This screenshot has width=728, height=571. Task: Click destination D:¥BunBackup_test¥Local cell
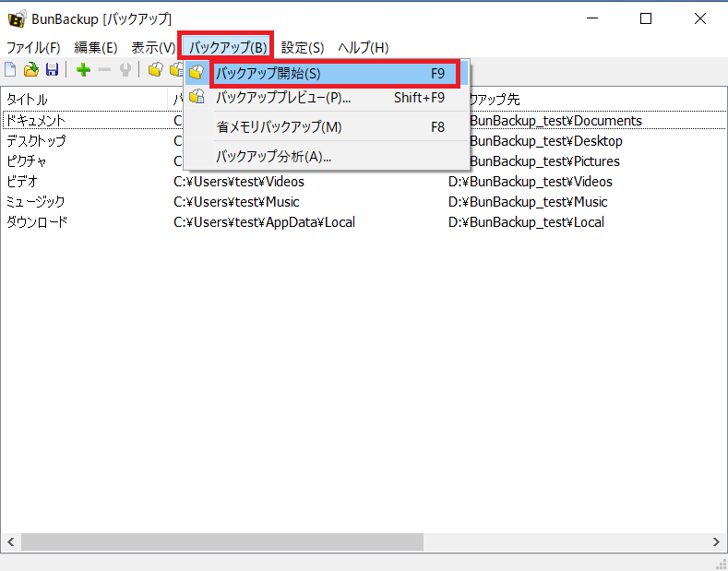(x=526, y=222)
